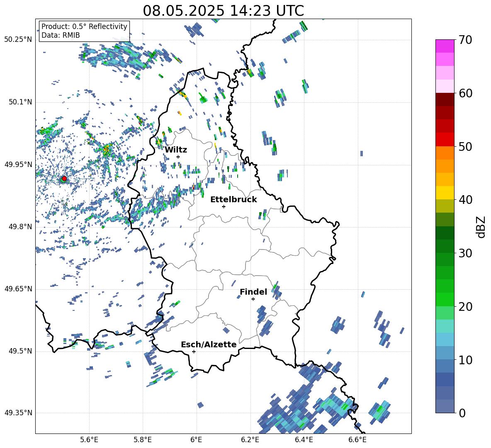This screenshot has height=448, width=491.
Task: Click the Esch/Alzette station cross marker
Action: click(194, 351)
